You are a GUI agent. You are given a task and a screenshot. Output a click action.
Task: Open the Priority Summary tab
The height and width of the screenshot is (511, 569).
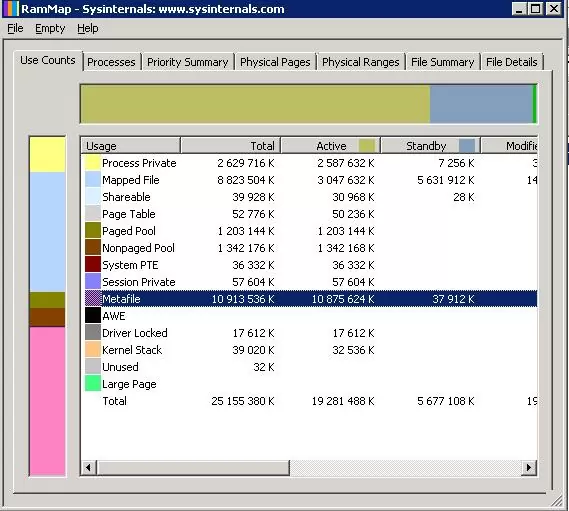click(188, 62)
